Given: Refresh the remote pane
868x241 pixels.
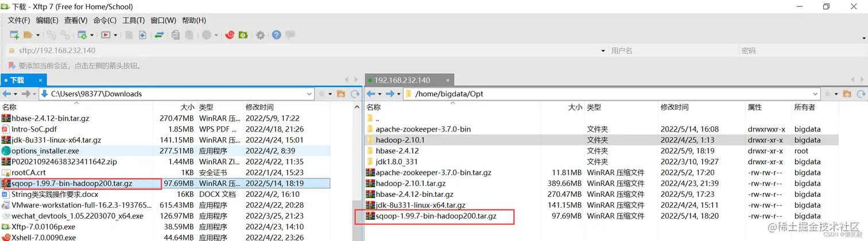Looking at the screenshot, I should pyautogui.click(x=861, y=94).
